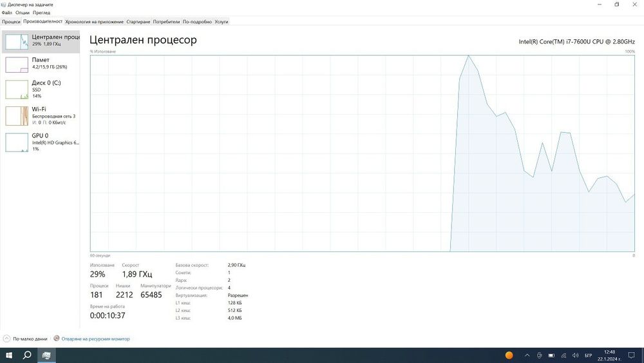Select Wi-Fi resource in sidebar
This screenshot has width=644, height=363.
click(x=41, y=115)
